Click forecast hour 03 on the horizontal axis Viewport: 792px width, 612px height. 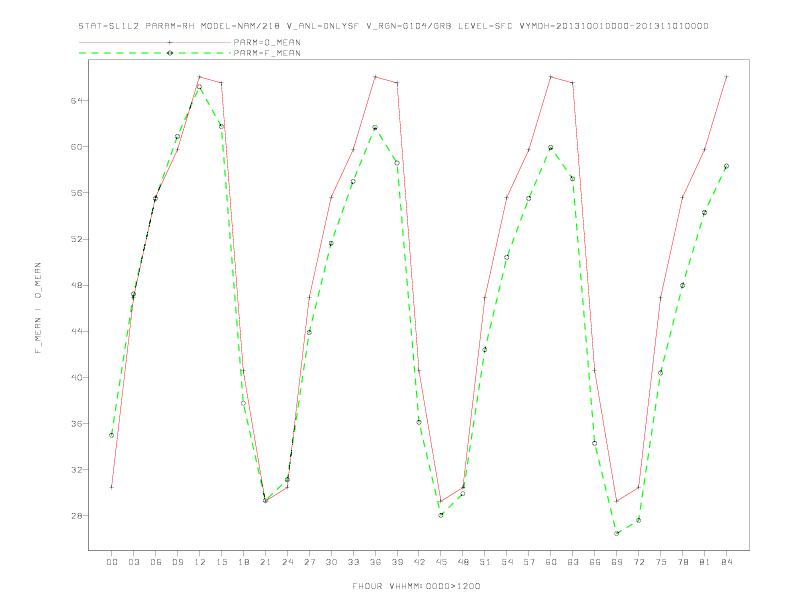[x=133, y=562]
